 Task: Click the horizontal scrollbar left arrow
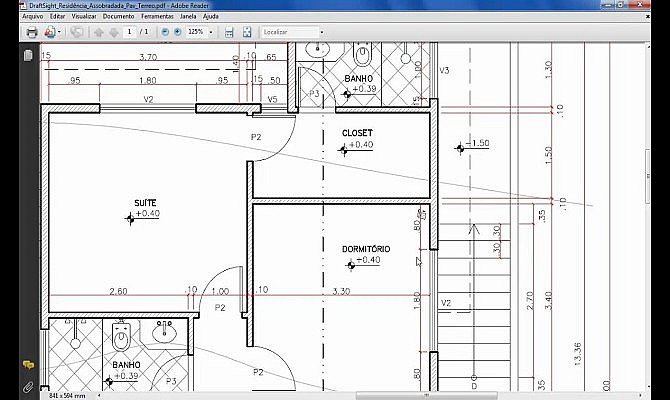(99, 396)
